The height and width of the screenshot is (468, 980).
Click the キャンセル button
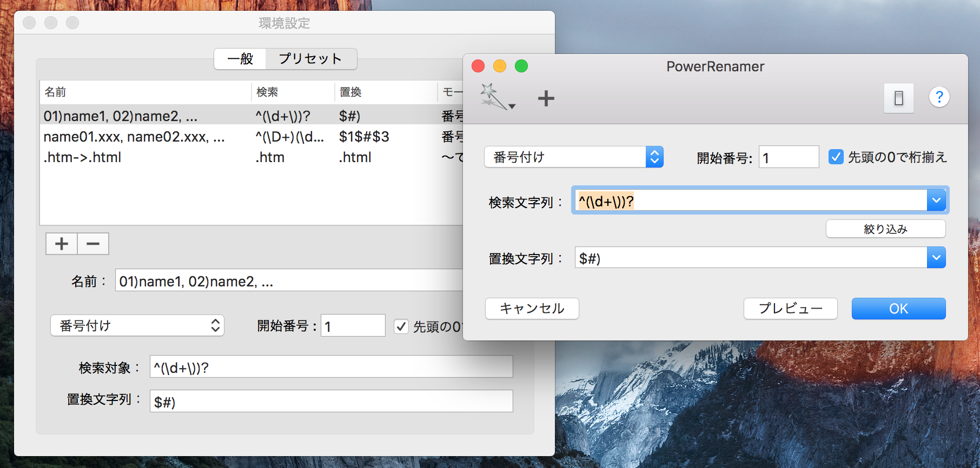click(x=532, y=309)
